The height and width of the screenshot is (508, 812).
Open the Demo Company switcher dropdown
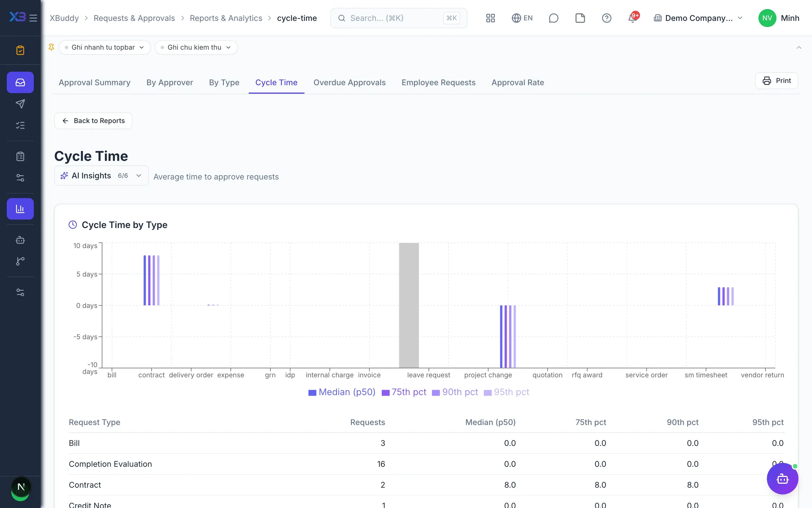coord(699,18)
